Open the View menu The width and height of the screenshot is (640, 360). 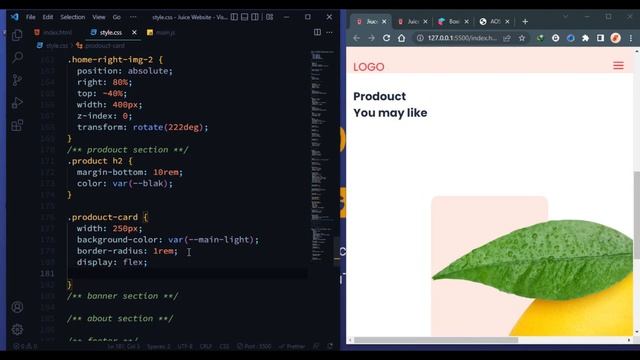tap(99, 17)
